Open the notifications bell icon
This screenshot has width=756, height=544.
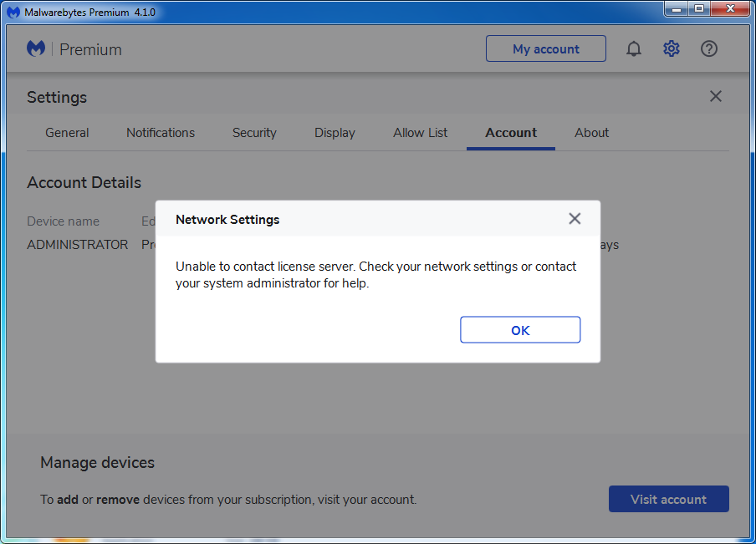[634, 48]
